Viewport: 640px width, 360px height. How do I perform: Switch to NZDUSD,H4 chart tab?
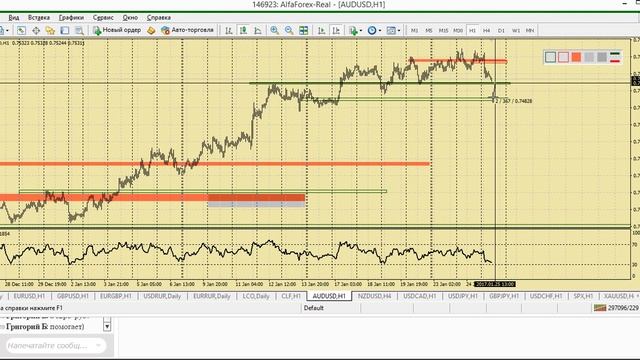coord(374,296)
